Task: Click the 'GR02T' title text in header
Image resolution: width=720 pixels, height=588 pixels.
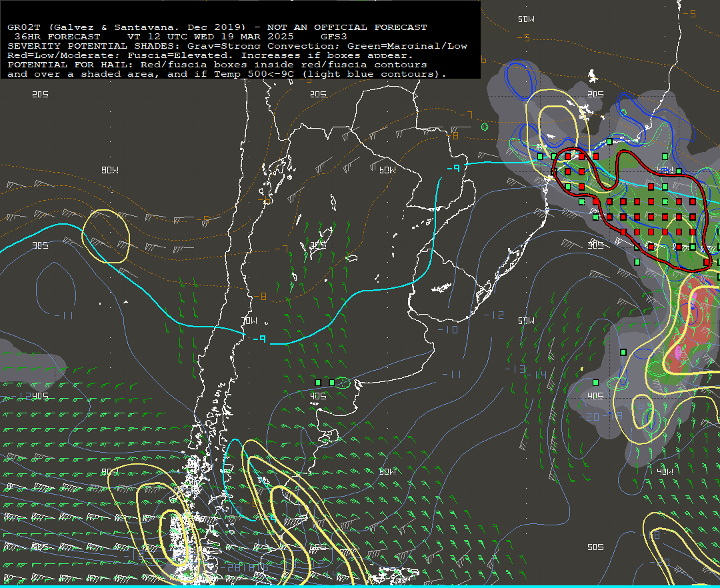Action: coord(24,27)
